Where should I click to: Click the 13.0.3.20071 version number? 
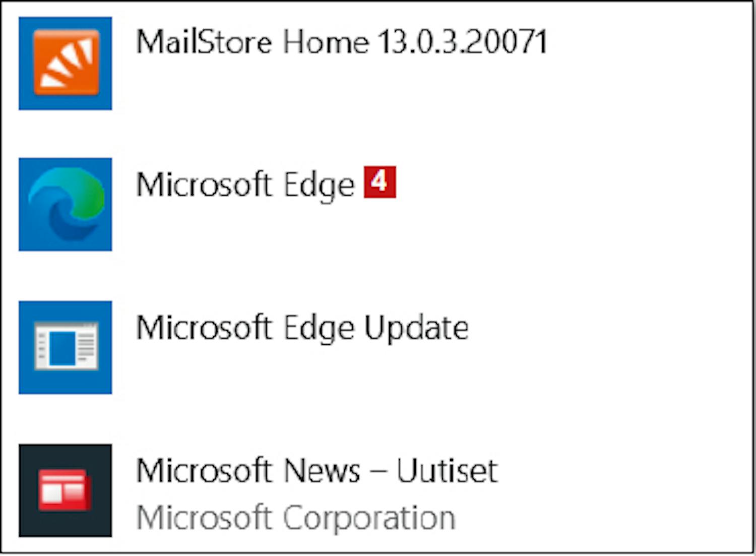(462, 41)
